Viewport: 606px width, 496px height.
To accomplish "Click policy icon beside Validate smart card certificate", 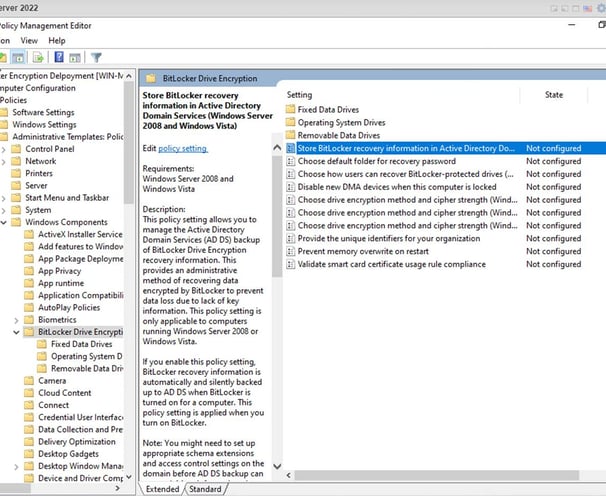I will tap(290, 264).
